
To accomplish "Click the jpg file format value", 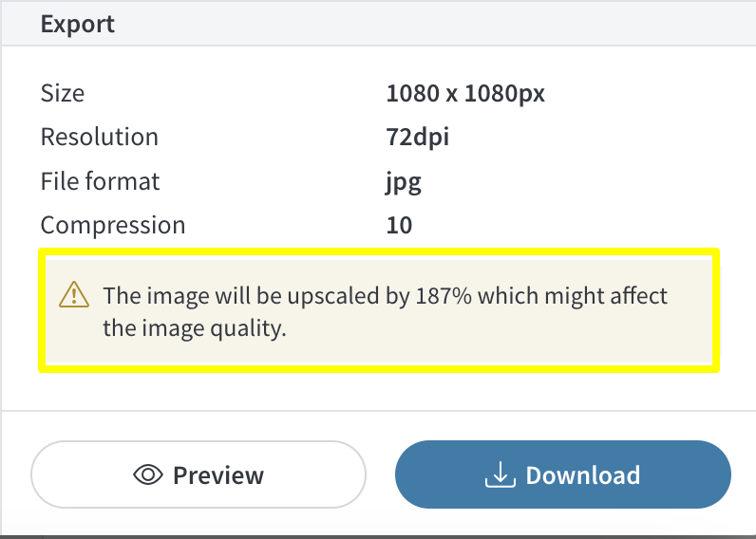I will tap(404, 182).
